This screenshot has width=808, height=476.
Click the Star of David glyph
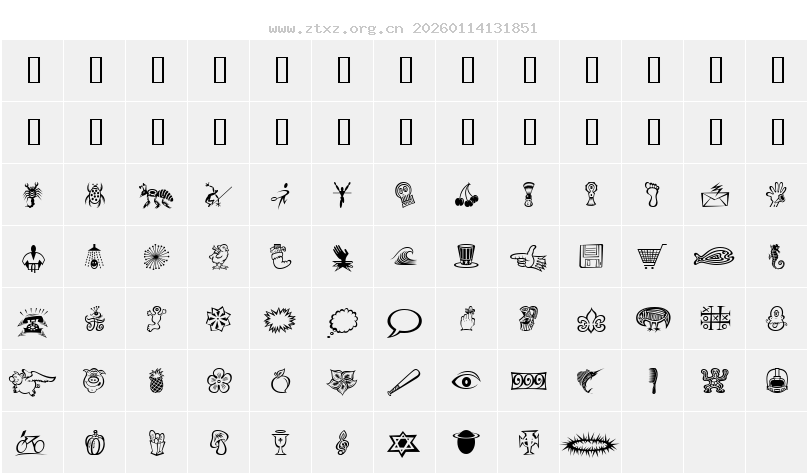point(403,444)
